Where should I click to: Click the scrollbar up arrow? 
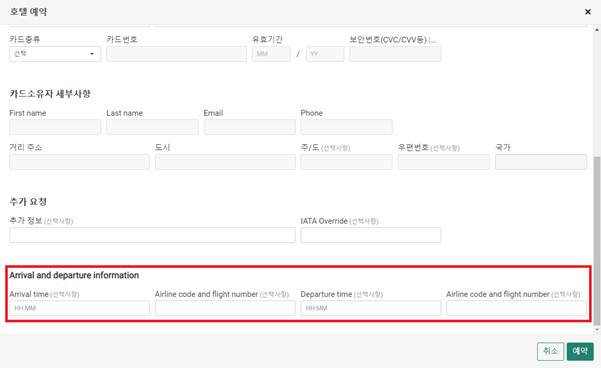click(597, 29)
